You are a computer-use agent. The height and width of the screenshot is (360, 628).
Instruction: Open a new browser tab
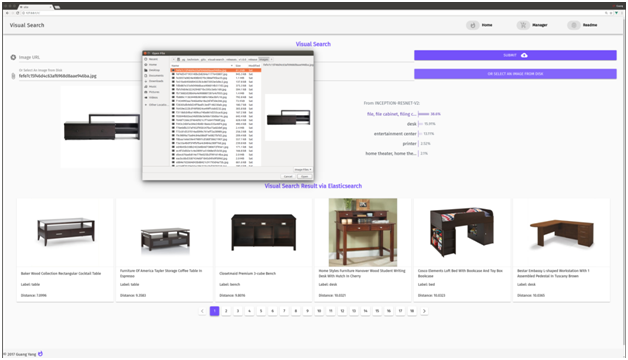(x=58, y=7)
